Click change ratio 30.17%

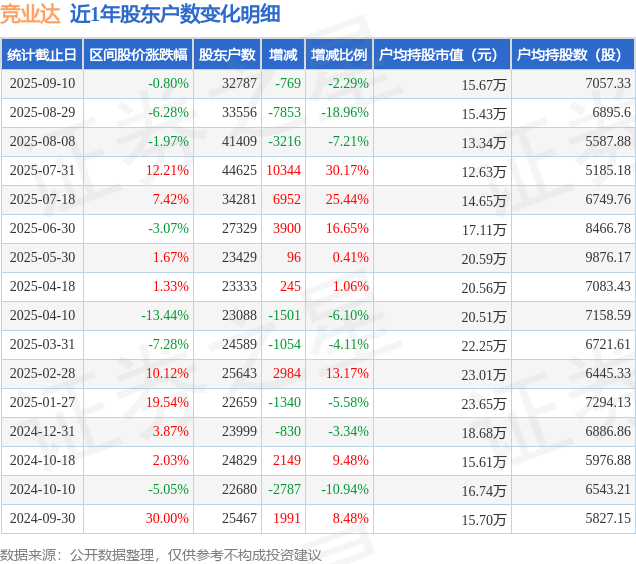click(347, 170)
